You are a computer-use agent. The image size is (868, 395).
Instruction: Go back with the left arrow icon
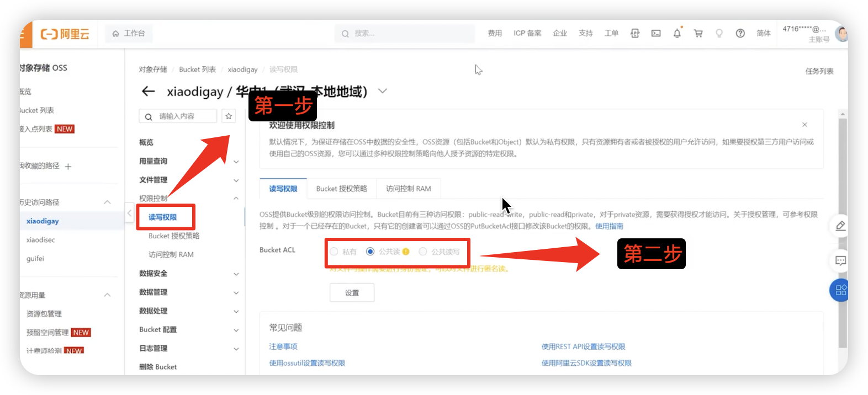point(148,91)
